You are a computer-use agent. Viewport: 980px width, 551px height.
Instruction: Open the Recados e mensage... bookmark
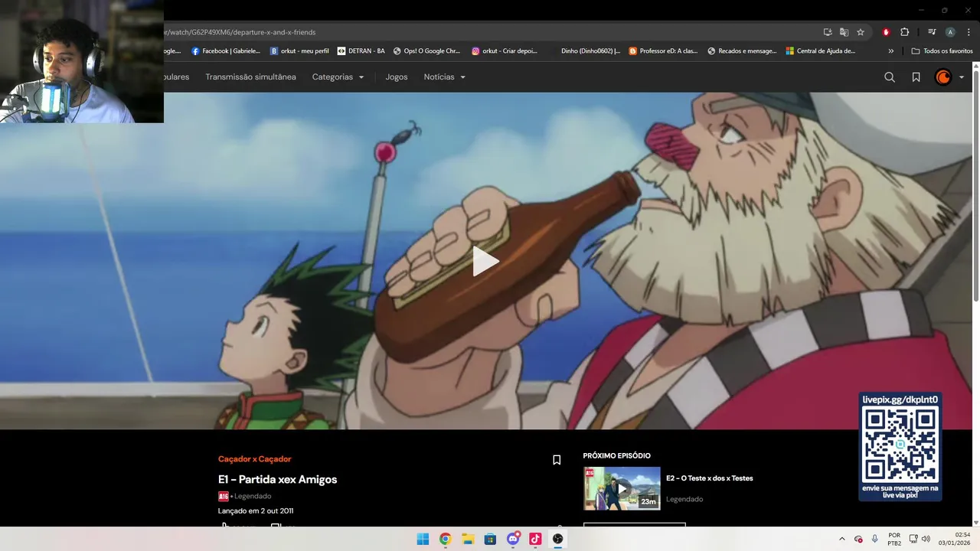pos(742,51)
